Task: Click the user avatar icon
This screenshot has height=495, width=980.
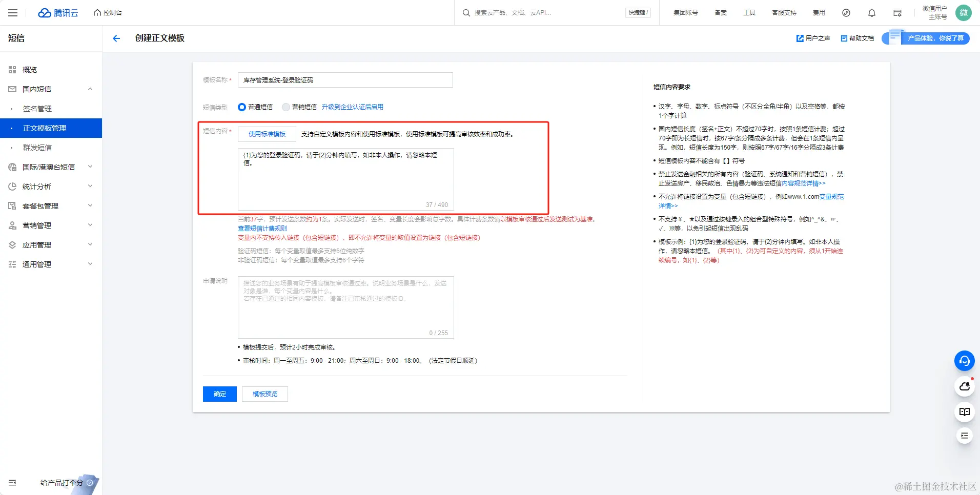Action: pos(964,13)
